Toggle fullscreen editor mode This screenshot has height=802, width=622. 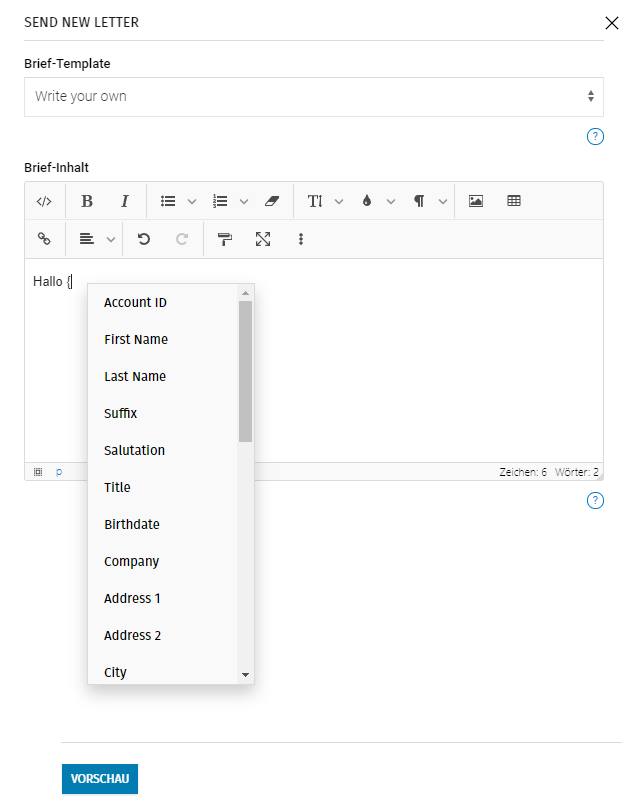(263, 239)
